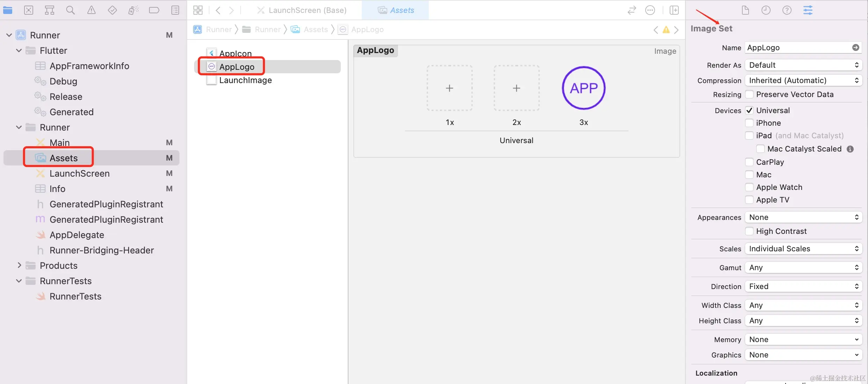Show the History inspector clock icon
Screen dimensions: 868x384
pyautogui.click(x=766, y=10)
